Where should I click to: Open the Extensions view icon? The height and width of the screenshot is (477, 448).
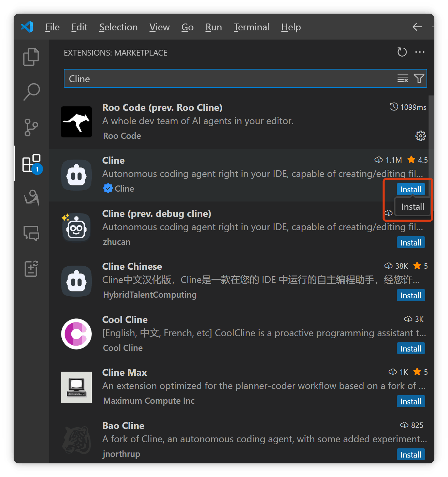(x=32, y=163)
